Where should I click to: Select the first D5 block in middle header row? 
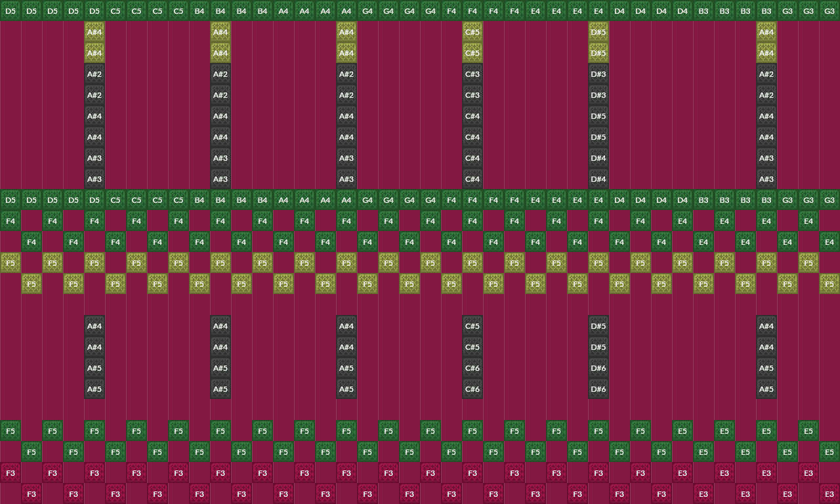10,199
